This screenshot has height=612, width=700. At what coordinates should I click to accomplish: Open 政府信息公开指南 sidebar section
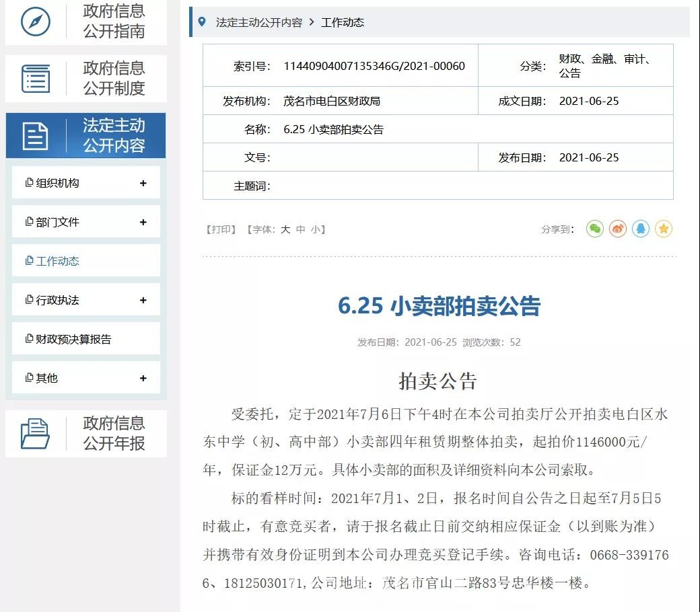pyautogui.click(x=85, y=22)
